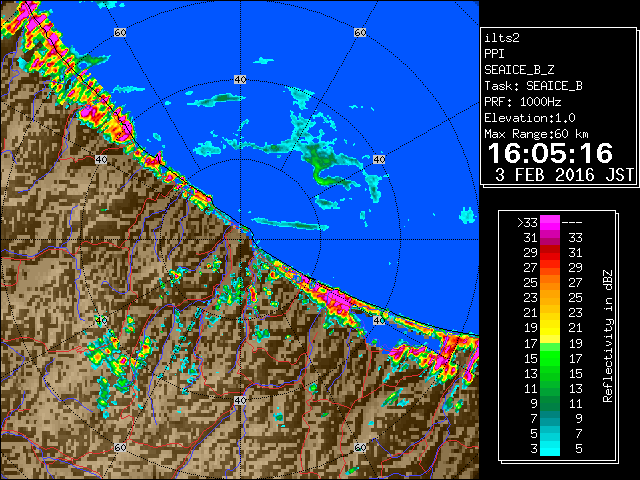The height and width of the screenshot is (480, 640).
Task: Select the '3 FEB 2016 JST' date
Action: [x=564, y=175]
